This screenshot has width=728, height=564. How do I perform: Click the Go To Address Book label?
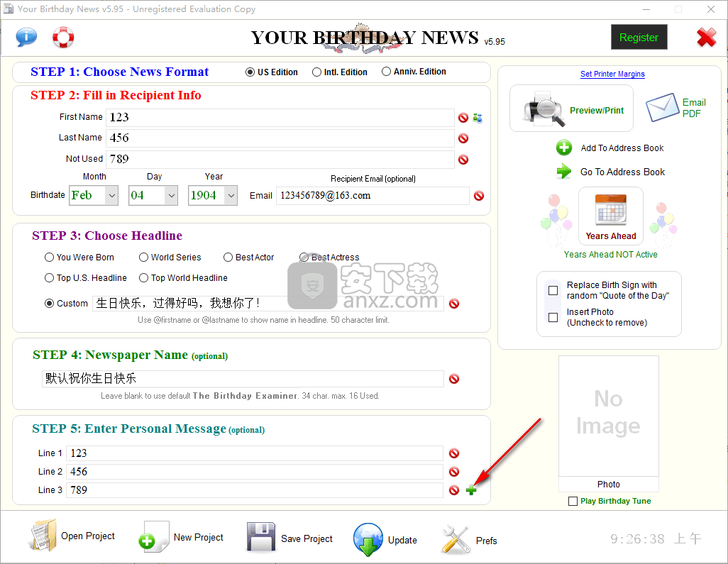pyautogui.click(x=622, y=172)
